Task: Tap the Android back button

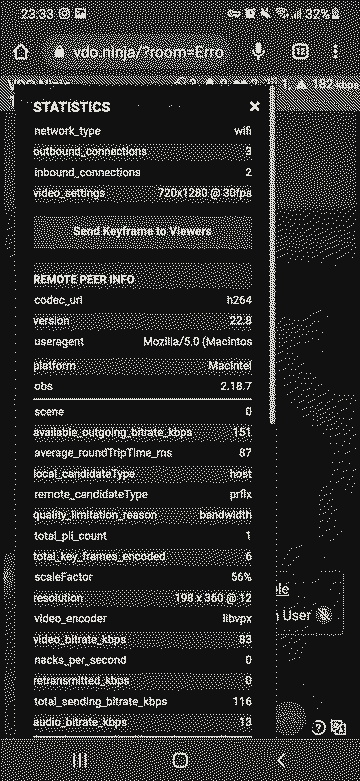Action: click(281, 760)
